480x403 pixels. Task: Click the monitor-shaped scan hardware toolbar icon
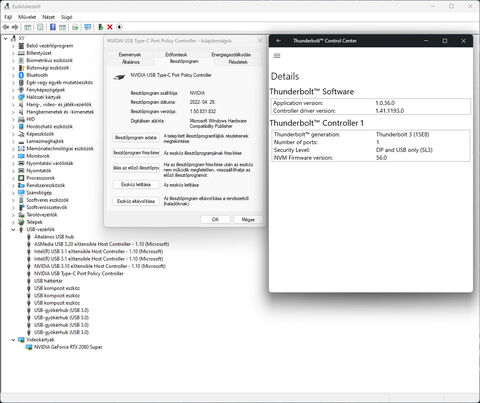(x=88, y=27)
